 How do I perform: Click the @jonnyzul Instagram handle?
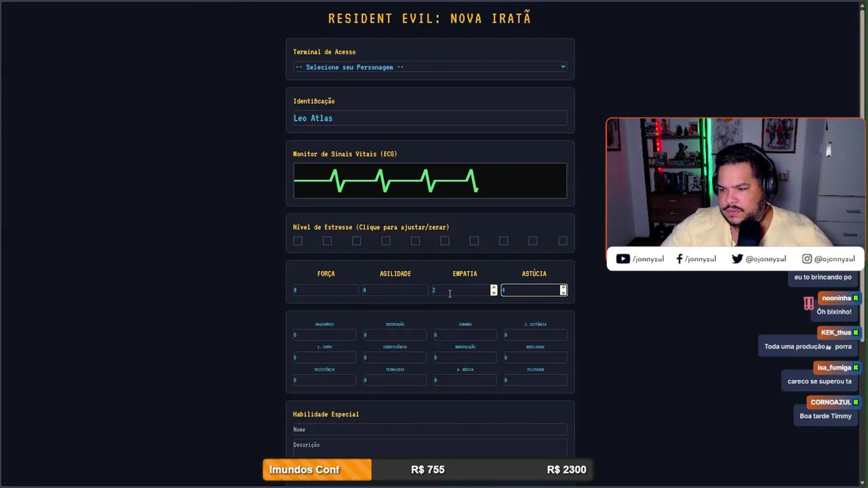point(834,259)
